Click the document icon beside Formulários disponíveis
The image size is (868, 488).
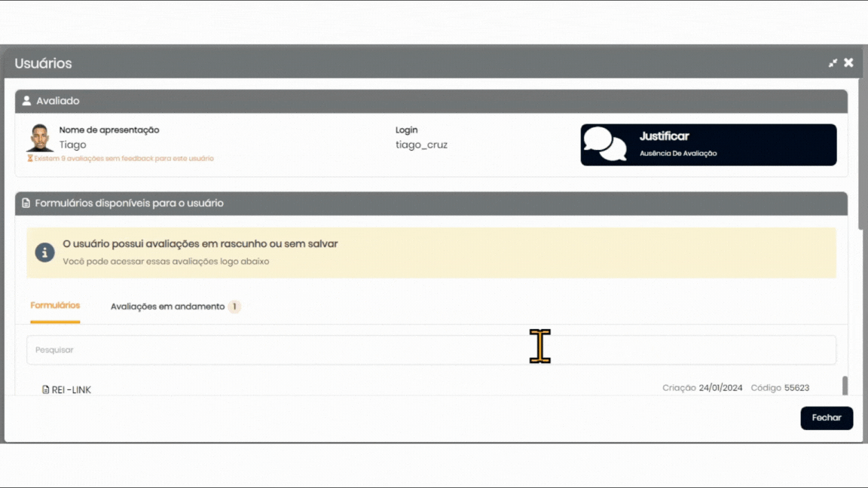(26, 203)
